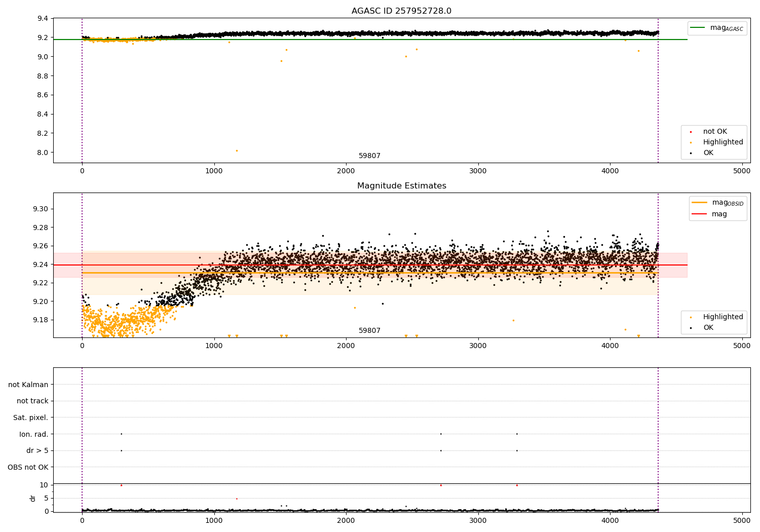Click the title 'AGASC ID 257952728.0'
The width and height of the screenshot is (760, 532).
401,11
